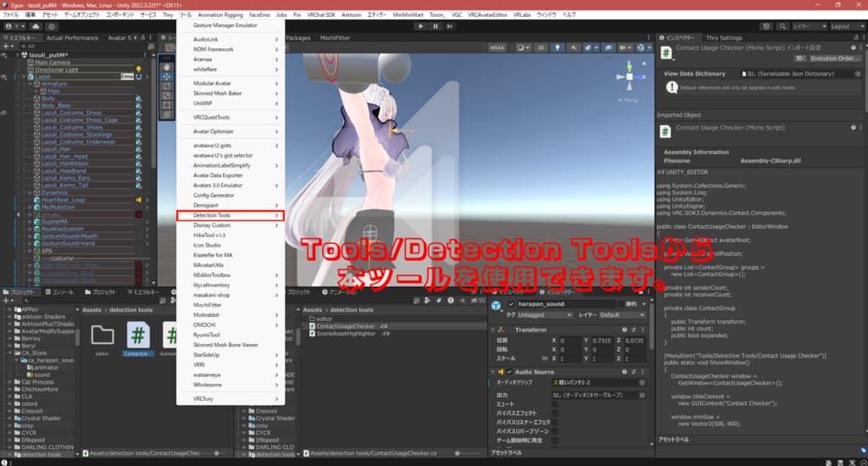Toggle Audio Source component enabled checkbox

(x=509, y=372)
